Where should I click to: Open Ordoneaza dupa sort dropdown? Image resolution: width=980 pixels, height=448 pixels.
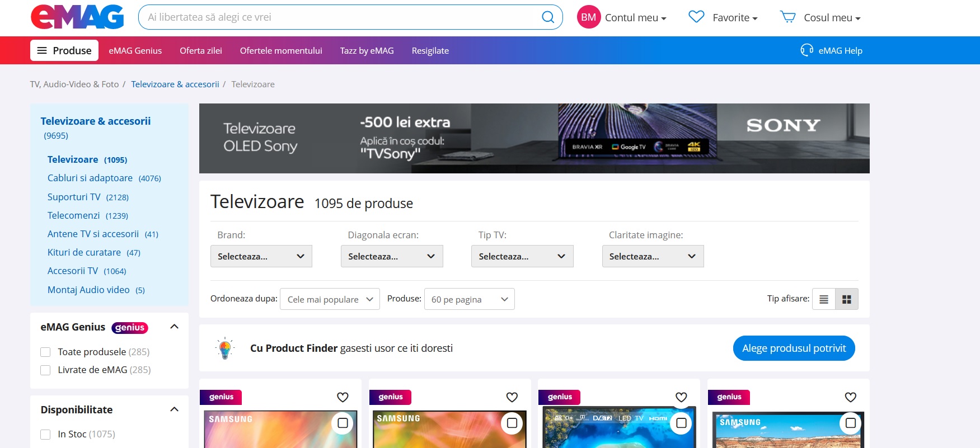click(330, 299)
